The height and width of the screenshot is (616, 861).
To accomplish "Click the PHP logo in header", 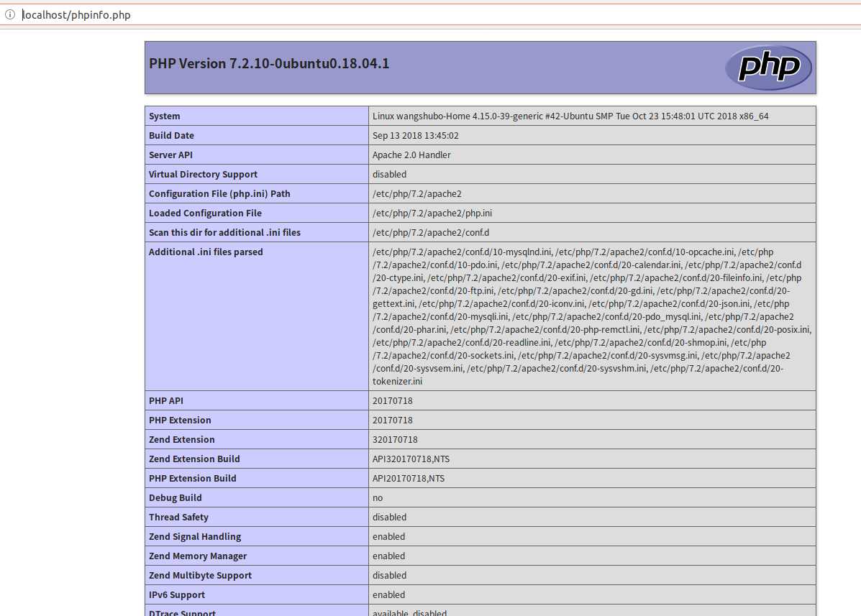I will tap(768, 68).
